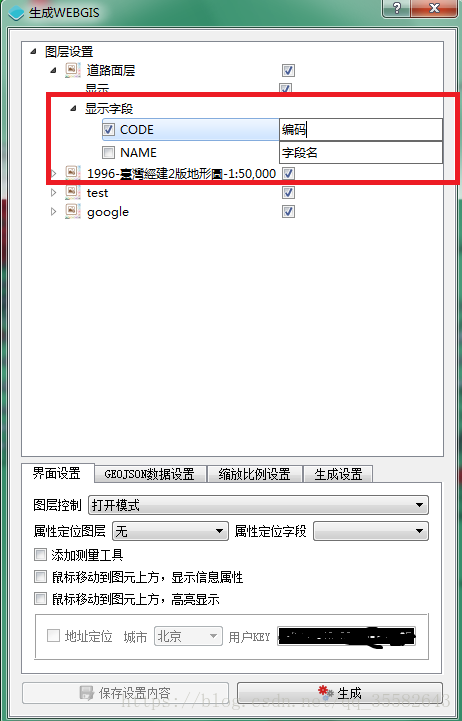Click the help question mark button
The image size is (462, 721).
396,8
